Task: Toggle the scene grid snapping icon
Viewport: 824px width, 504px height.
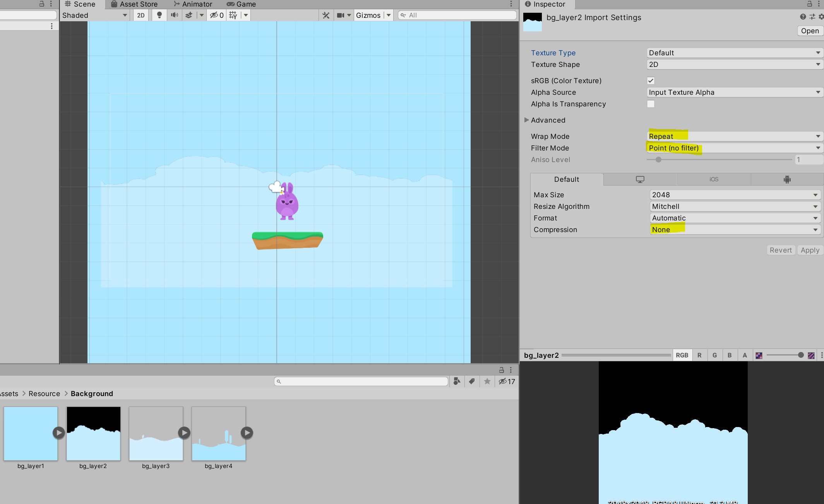Action: [233, 15]
